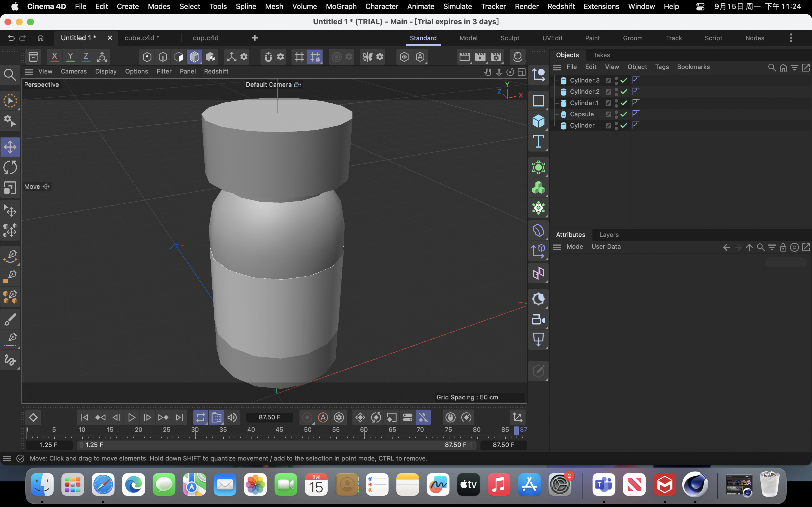The width and height of the screenshot is (812, 507).
Task: Add a camera object
Action: click(539, 320)
